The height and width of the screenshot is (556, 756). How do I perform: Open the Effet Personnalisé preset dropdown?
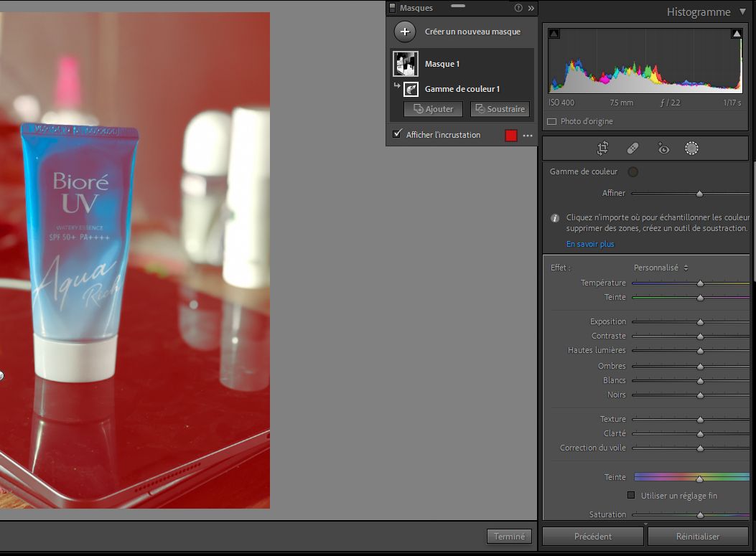pyautogui.click(x=661, y=268)
